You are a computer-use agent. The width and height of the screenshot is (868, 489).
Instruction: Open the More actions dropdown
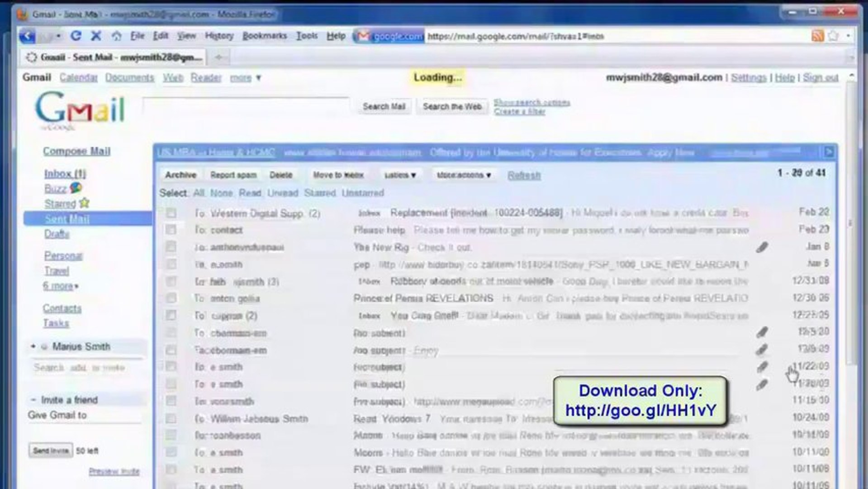464,175
